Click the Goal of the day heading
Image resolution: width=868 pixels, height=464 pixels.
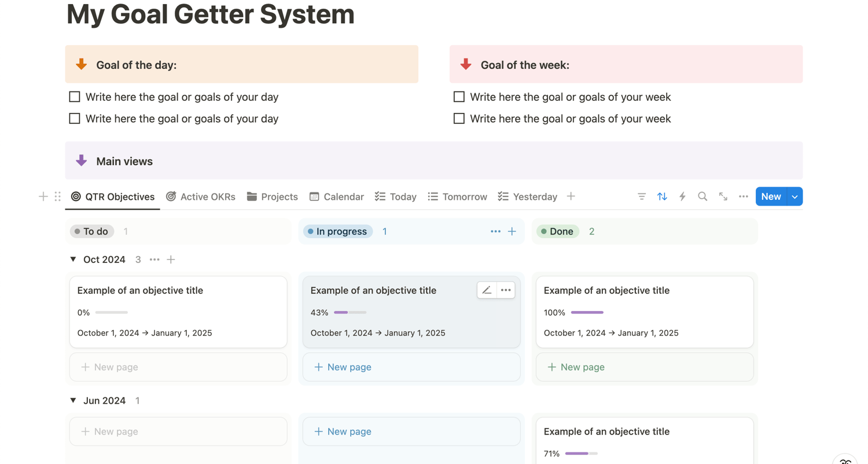pos(137,65)
